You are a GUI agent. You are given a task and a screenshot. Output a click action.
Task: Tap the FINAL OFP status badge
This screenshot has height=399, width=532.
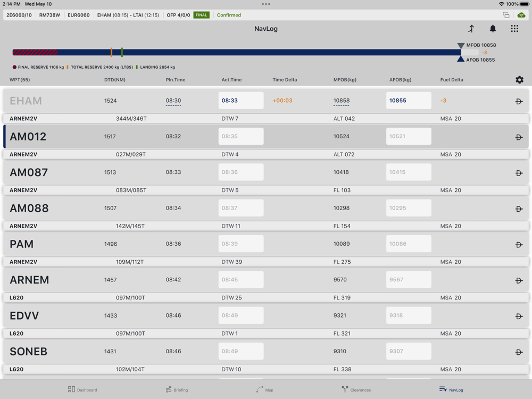pyautogui.click(x=201, y=15)
